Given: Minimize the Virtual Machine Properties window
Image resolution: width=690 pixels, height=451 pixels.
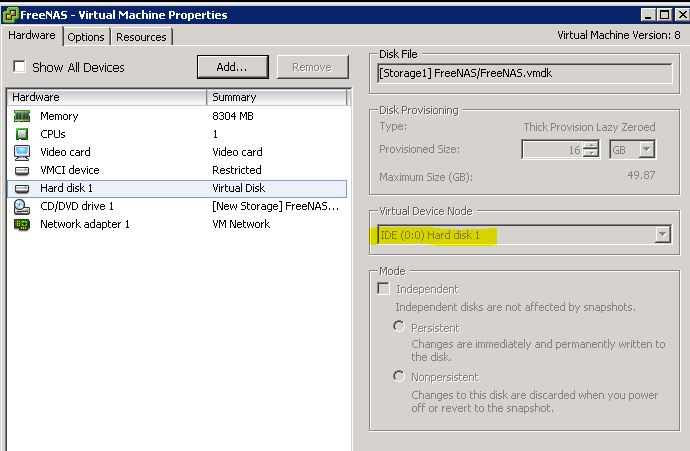Looking at the screenshot, I should coord(647,15).
